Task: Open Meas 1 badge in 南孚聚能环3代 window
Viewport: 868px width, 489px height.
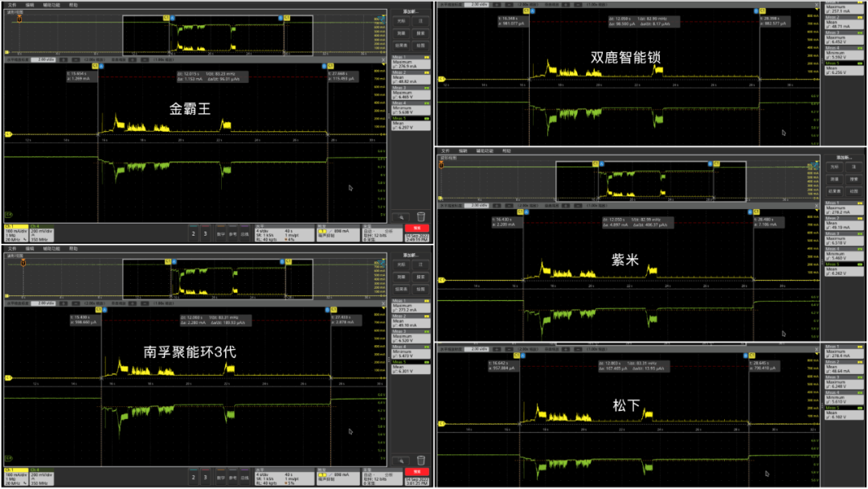Action: point(411,306)
